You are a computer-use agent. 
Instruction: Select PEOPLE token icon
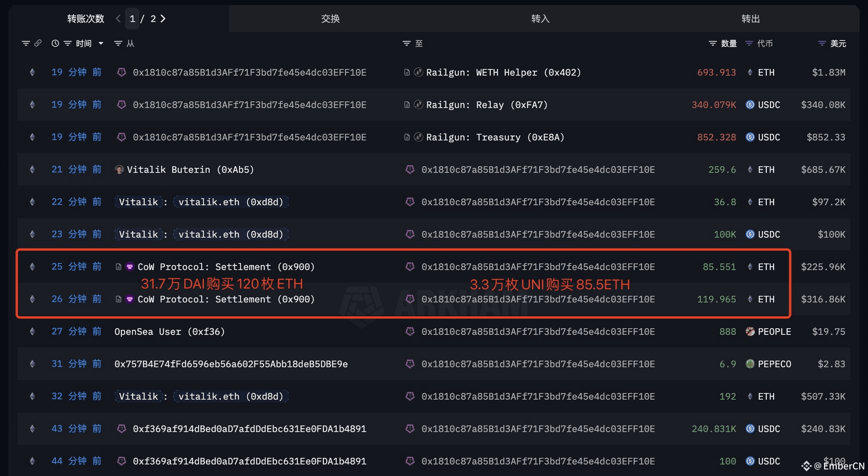coord(750,332)
